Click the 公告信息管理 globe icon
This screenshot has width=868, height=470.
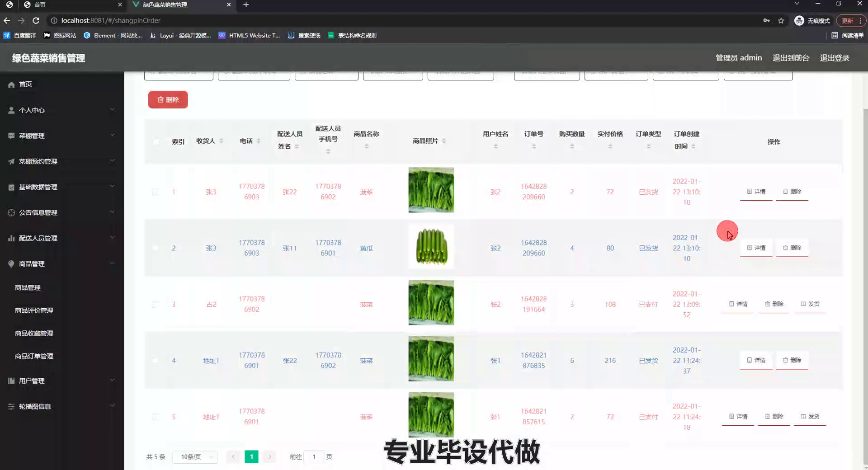[x=11, y=212]
